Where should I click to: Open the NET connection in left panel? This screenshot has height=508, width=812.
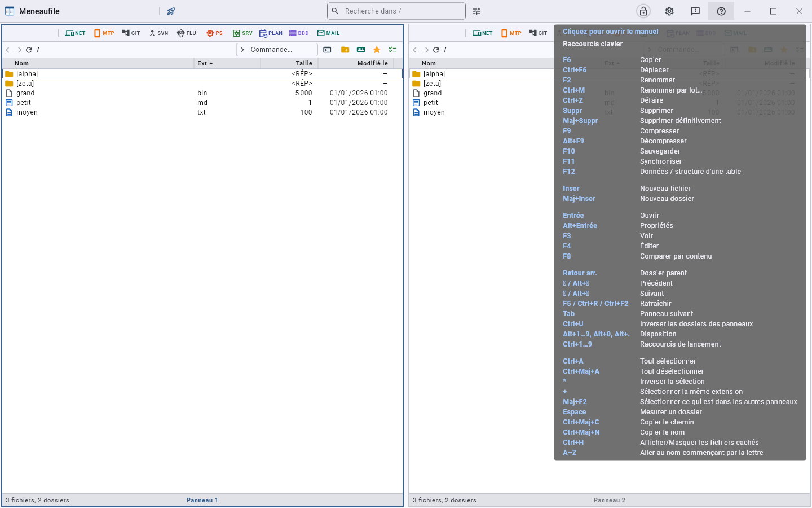click(x=76, y=33)
